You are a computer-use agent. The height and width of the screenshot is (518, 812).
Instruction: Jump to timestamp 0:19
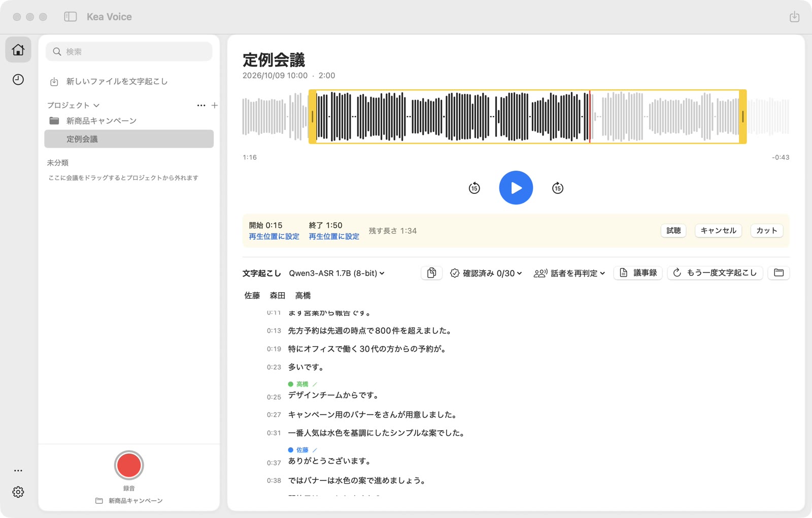tap(274, 349)
